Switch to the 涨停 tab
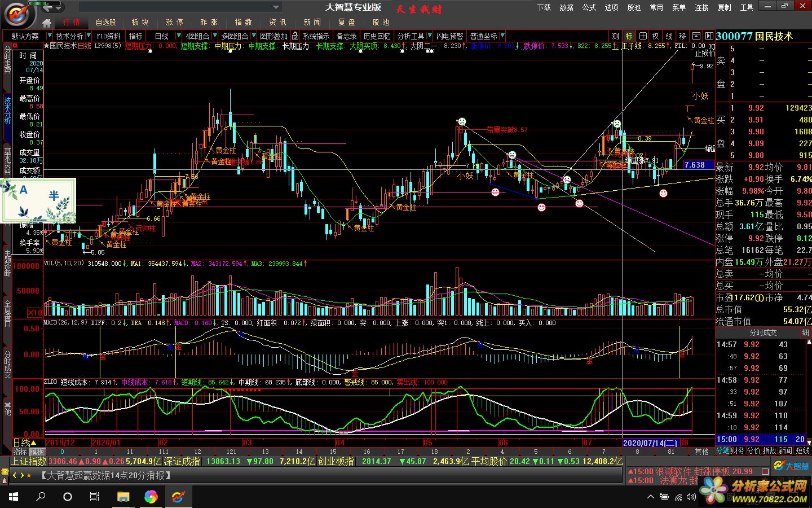 [x=174, y=23]
